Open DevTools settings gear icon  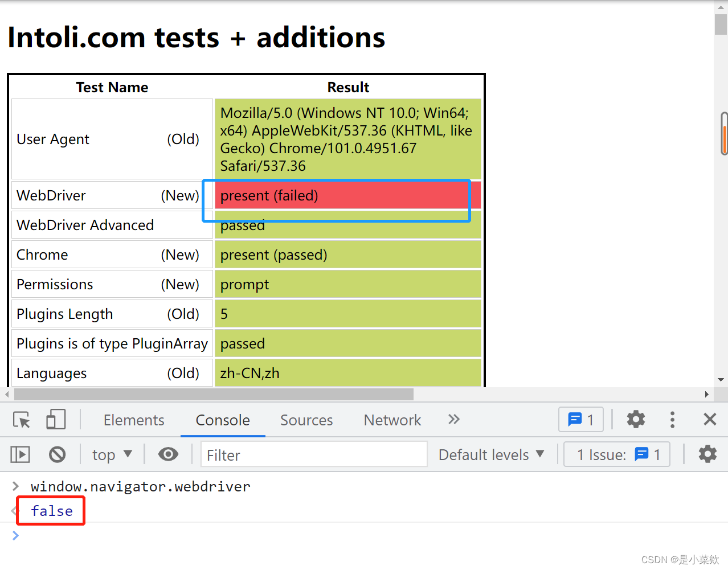point(636,420)
